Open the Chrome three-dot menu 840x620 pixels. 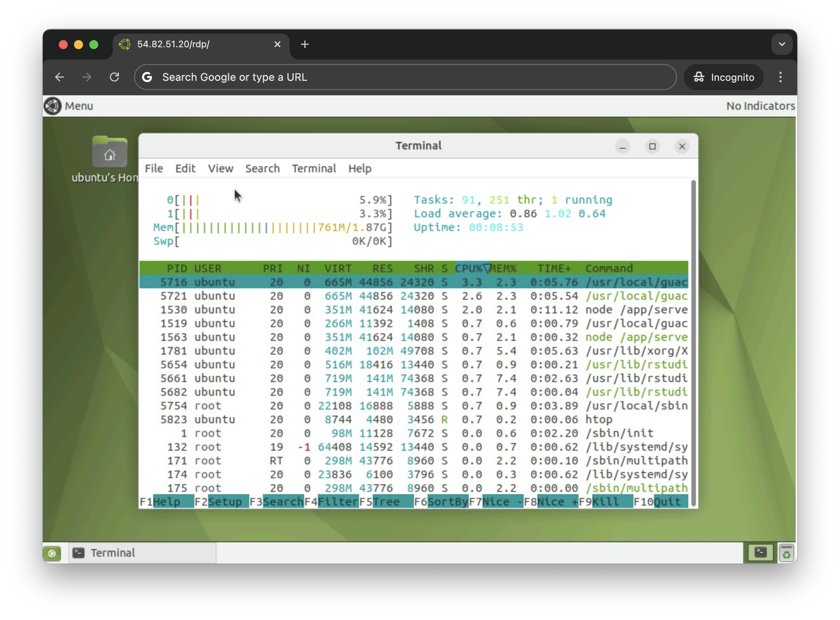click(781, 77)
